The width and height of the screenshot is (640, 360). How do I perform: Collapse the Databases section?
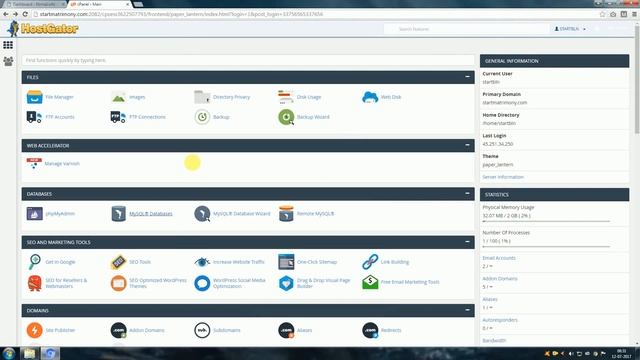(467, 193)
